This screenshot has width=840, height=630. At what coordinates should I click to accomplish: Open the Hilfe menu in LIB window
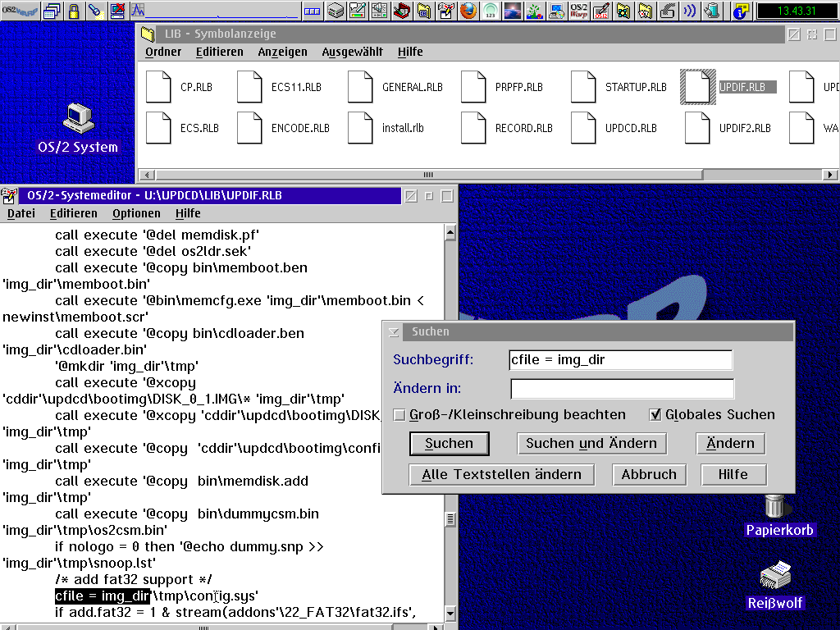tap(410, 52)
